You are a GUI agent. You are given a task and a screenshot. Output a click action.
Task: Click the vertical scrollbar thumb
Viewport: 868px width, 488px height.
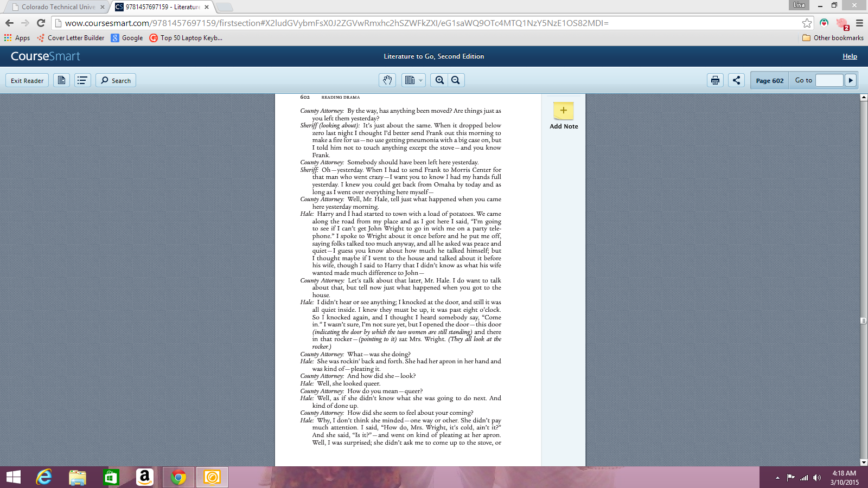pos(864,320)
